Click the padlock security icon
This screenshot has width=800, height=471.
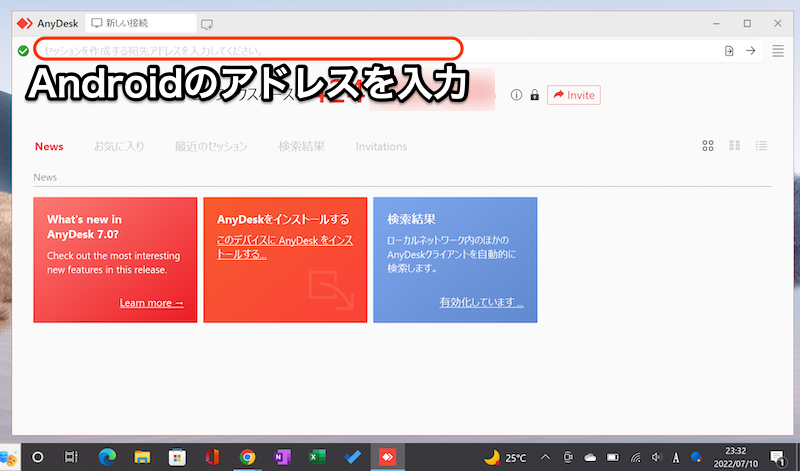534,96
